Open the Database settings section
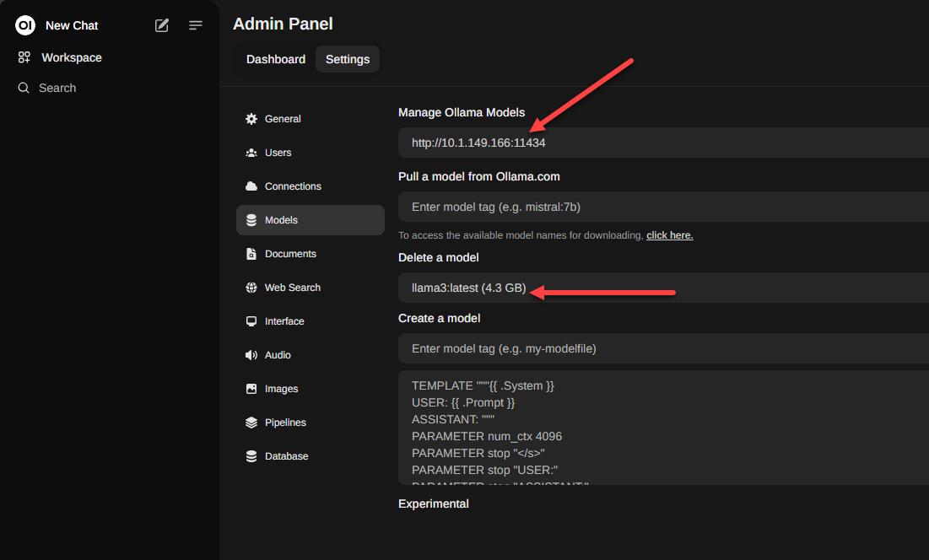The image size is (929, 560). [286, 456]
